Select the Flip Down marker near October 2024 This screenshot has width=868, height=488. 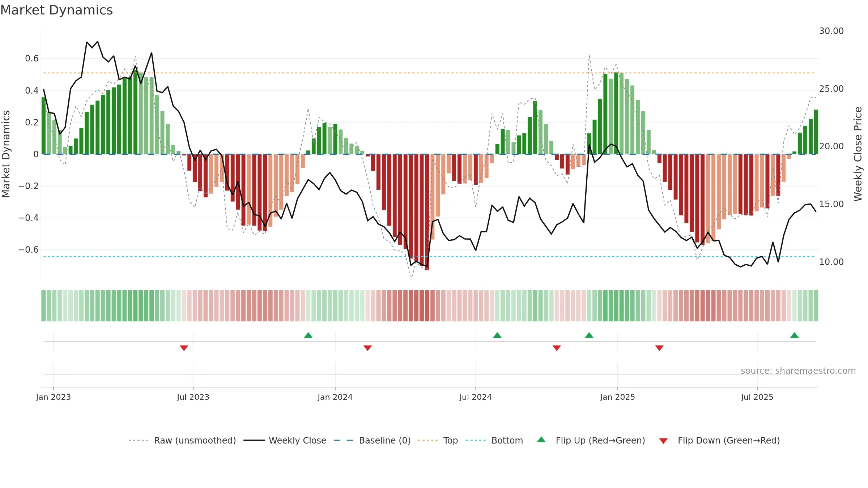557,348
